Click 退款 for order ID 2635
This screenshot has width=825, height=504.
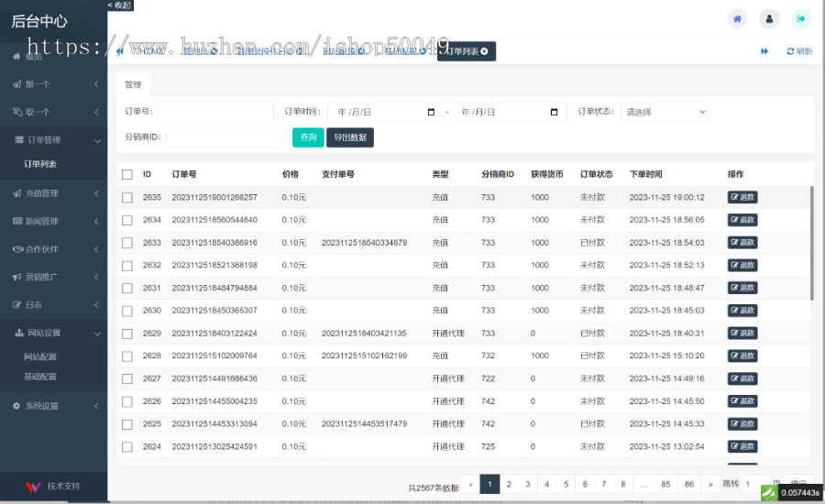[742, 197]
